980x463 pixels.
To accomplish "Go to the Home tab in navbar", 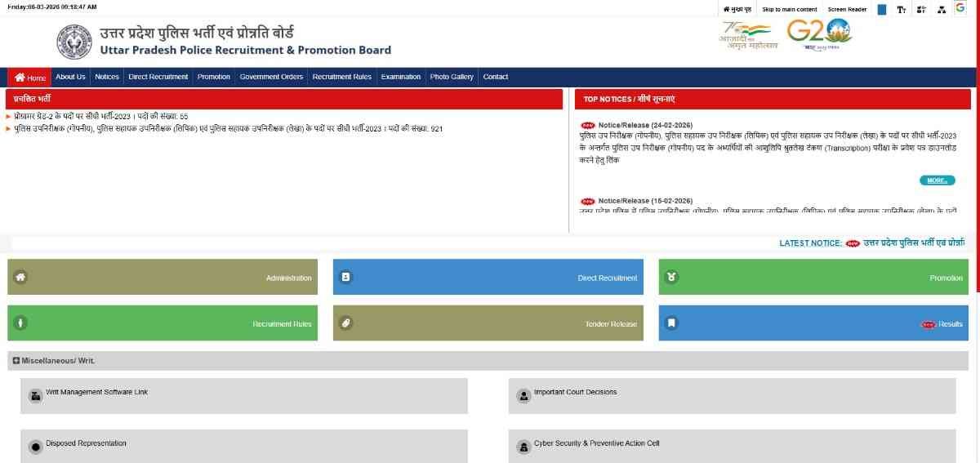I will point(30,78).
